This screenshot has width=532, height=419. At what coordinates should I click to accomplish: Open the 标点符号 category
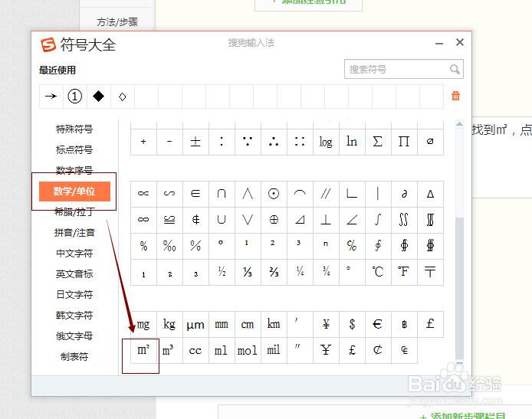[x=74, y=150]
